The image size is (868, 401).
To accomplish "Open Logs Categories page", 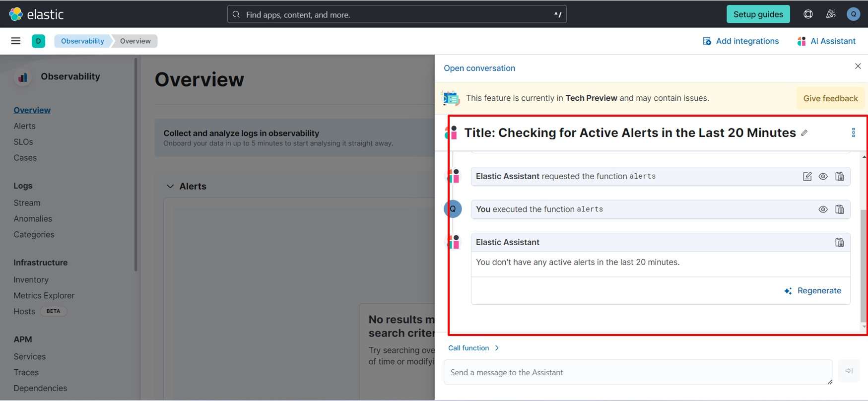I will (x=34, y=235).
